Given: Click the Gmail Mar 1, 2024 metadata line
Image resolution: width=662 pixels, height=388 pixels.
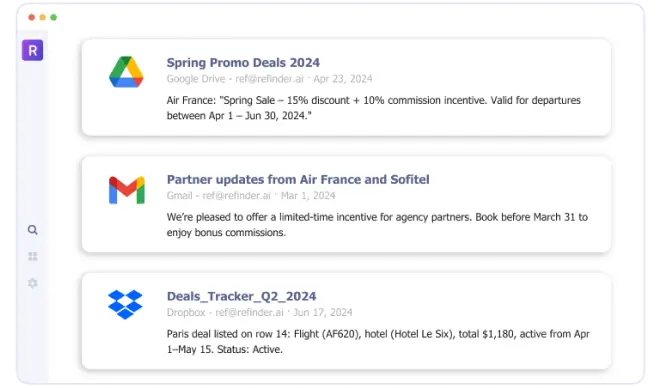Looking at the screenshot, I should pyautogui.click(x=251, y=195).
